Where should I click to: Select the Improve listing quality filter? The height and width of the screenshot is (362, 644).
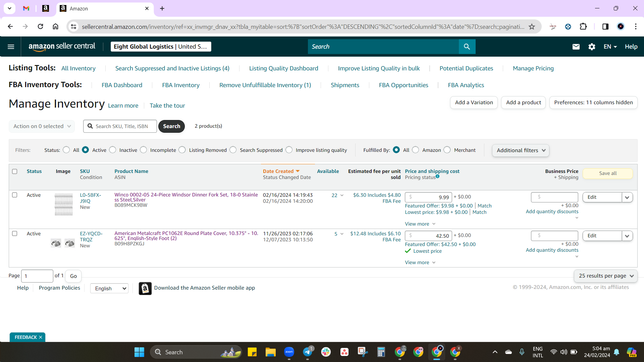tap(289, 150)
